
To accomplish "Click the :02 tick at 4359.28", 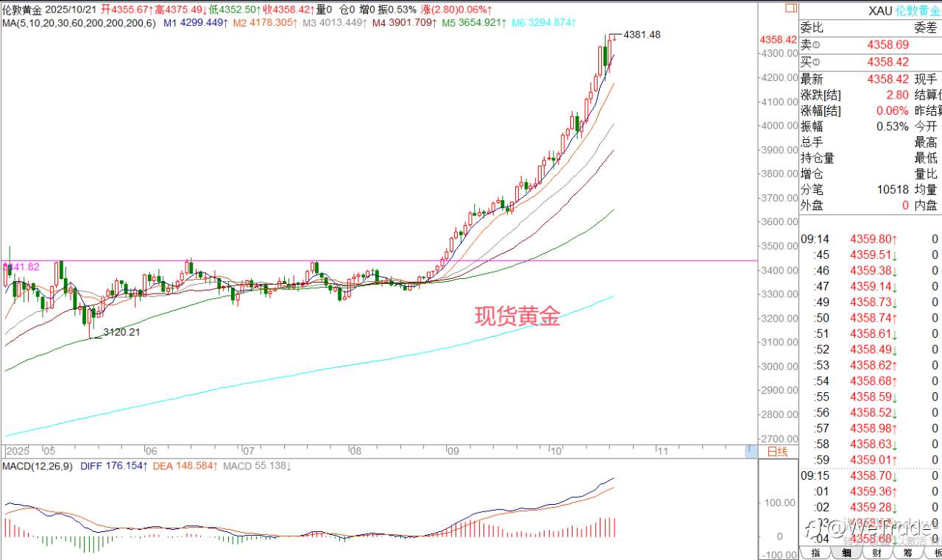I will click(871, 507).
